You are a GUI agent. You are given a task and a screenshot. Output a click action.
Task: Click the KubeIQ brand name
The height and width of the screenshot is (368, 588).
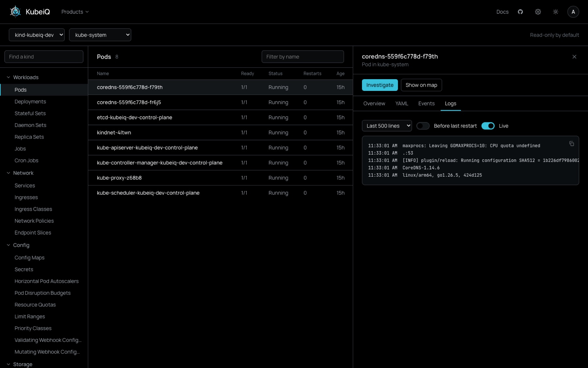point(38,12)
